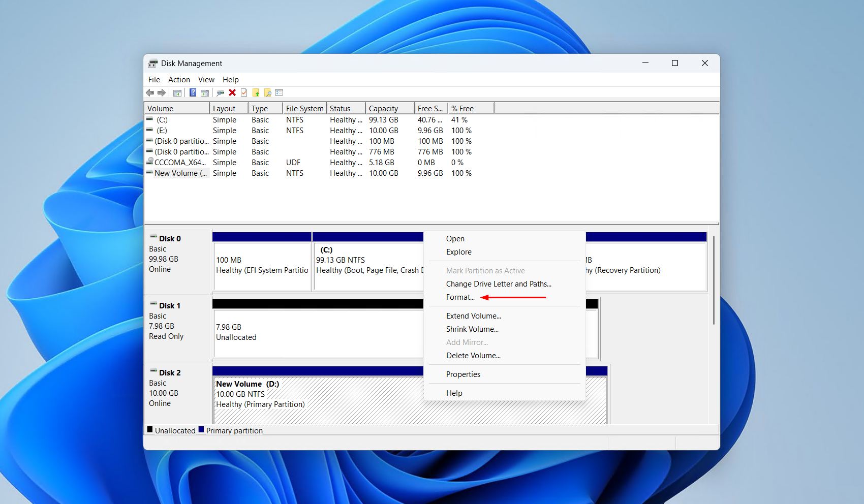Viewport: 864px width, 504px height.
Task: Maximize the Disk Management window
Action: [x=675, y=63]
